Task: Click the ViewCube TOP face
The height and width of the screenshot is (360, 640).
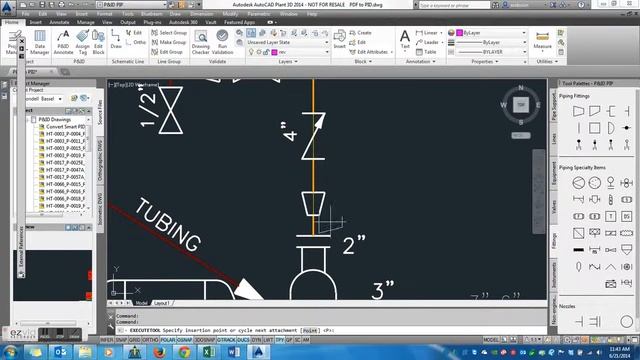Action: [x=521, y=105]
